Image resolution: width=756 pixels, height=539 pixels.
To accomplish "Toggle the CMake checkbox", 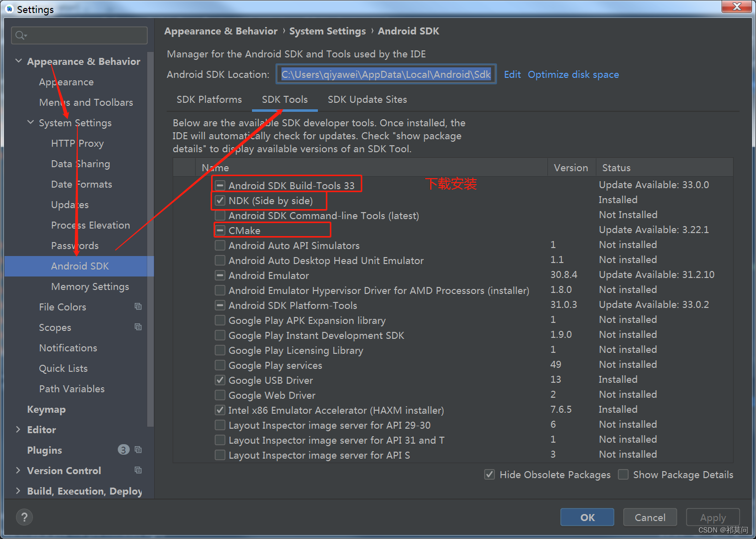I will coord(220,231).
